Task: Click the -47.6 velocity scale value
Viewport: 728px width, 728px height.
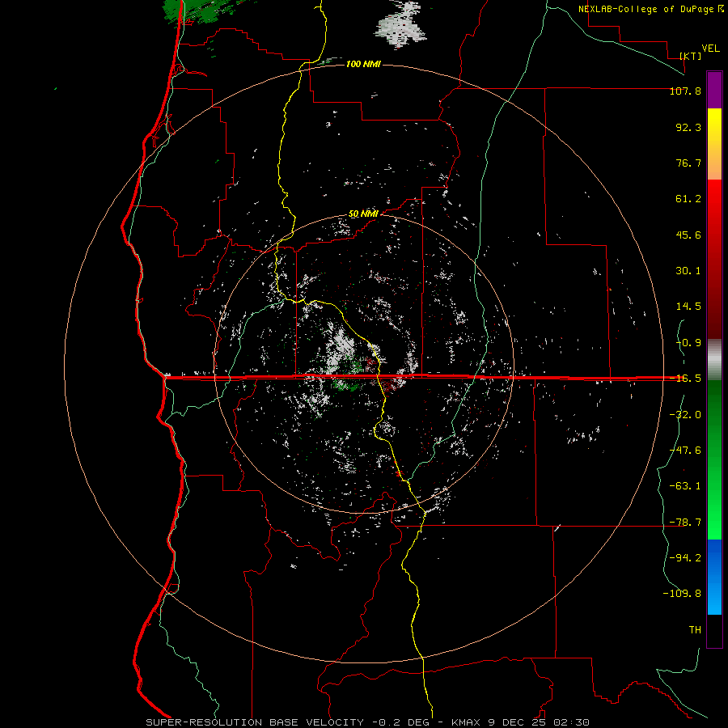Action: click(x=685, y=451)
